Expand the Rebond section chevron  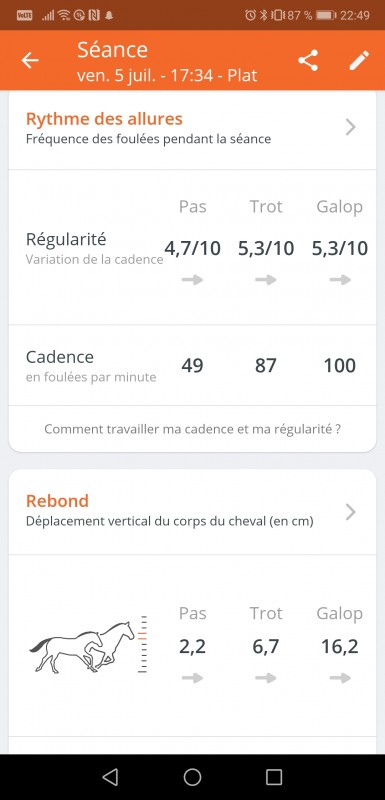click(350, 512)
